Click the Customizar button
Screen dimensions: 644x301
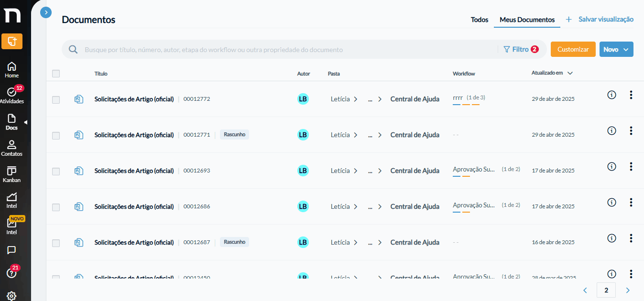pyautogui.click(x=573, y=49)
